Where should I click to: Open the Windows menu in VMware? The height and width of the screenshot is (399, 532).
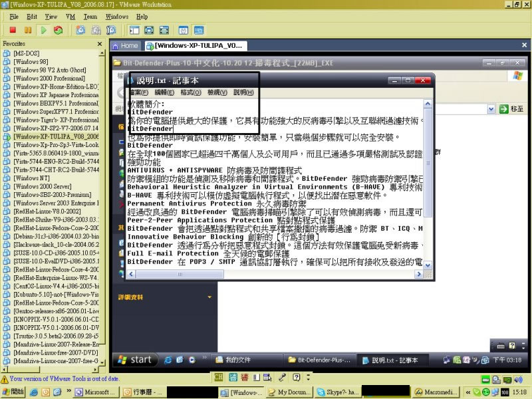point(117,16)
